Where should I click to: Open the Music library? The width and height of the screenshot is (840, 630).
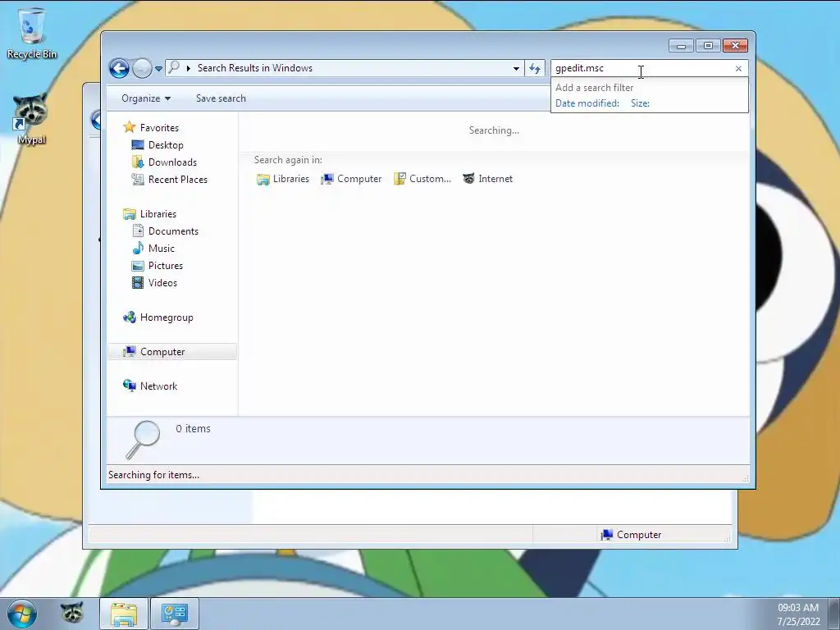(x=162, y=248)
